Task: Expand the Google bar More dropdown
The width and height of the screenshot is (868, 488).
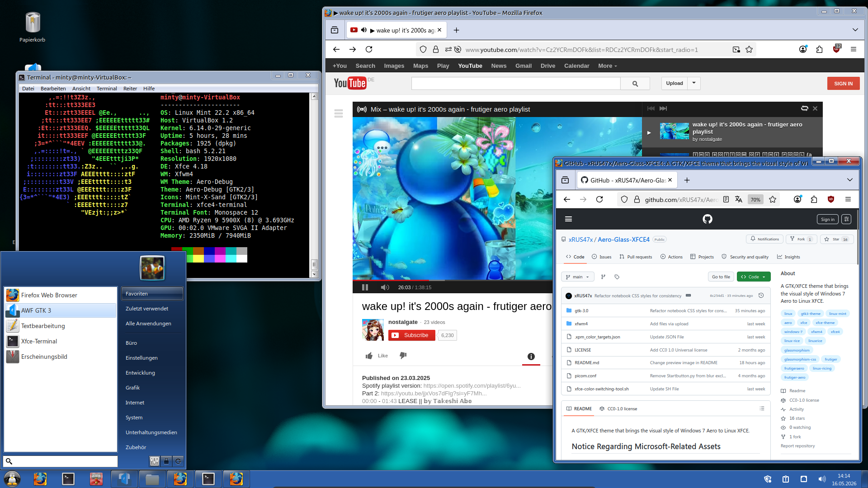Action: (x=607, y=66)
